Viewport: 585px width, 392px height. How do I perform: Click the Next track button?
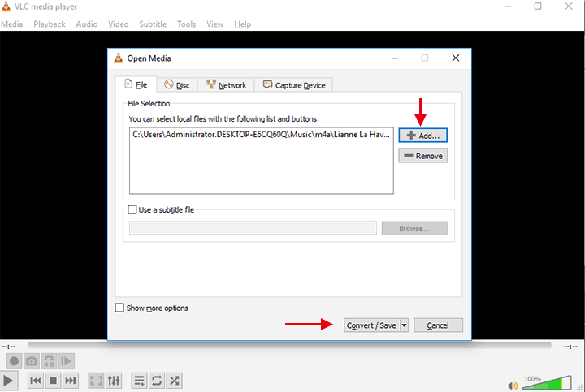(70, 381)
